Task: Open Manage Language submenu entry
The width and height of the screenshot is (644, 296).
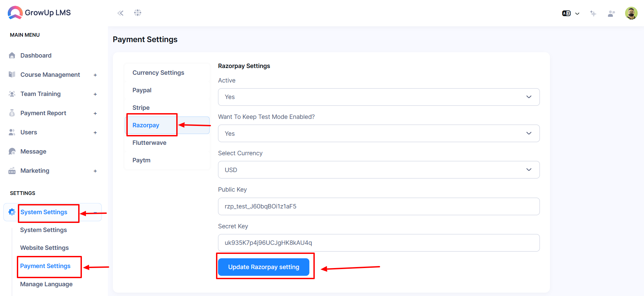Action: tap(47, 284)
